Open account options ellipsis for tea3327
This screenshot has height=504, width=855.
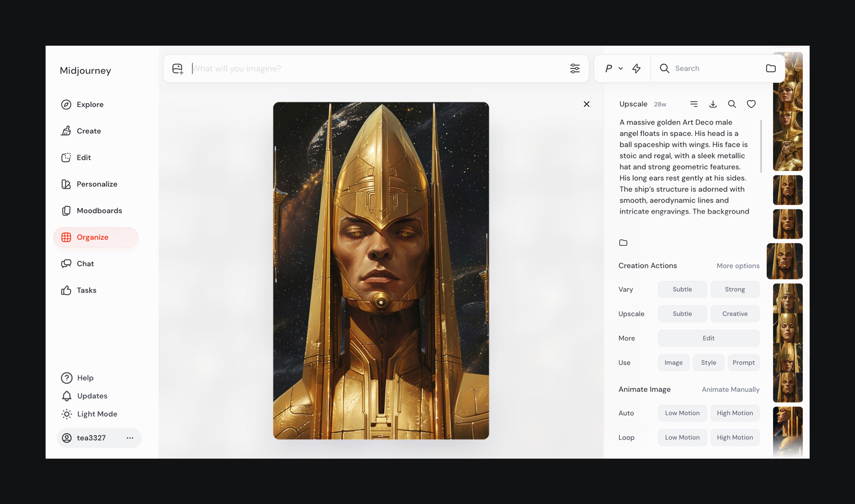click(x=130, y=438)
